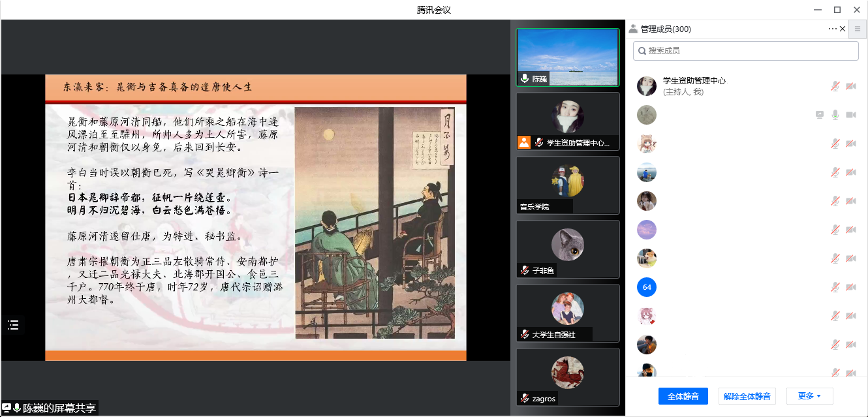
Task: Mute the second member's active green microphone
Action: (x=835, y=115)
